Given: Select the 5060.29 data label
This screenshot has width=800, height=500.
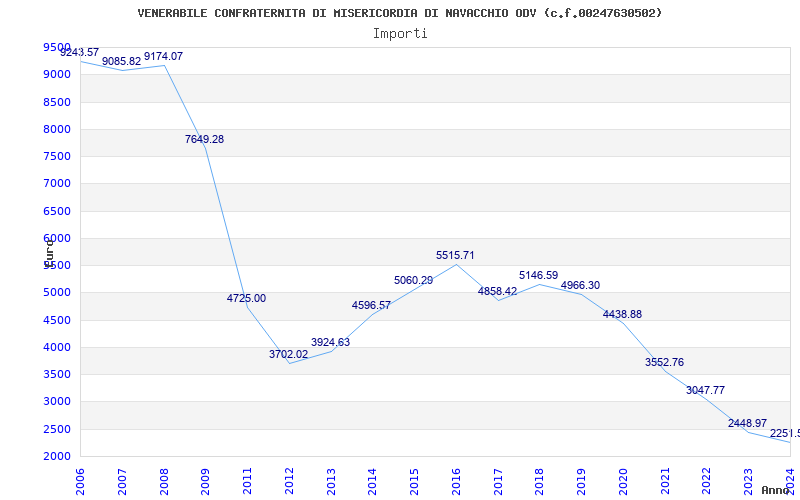Looking at the screenshot, I should coord(413,280).
